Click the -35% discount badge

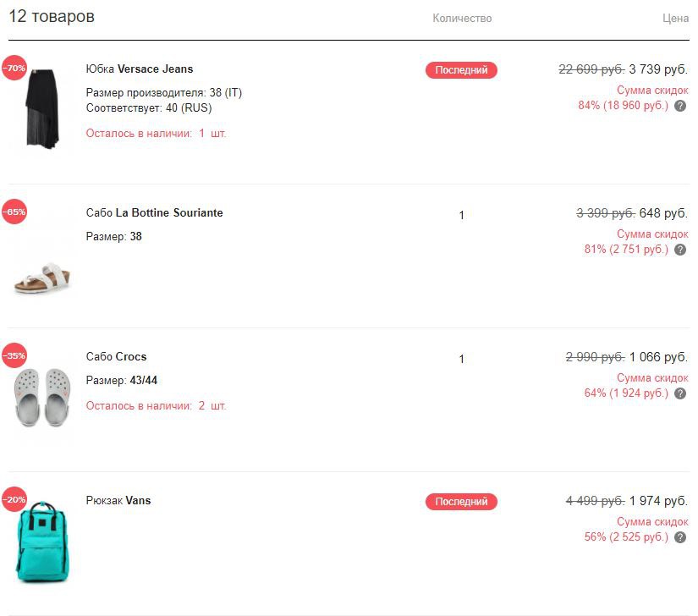(x=14, y=355)
